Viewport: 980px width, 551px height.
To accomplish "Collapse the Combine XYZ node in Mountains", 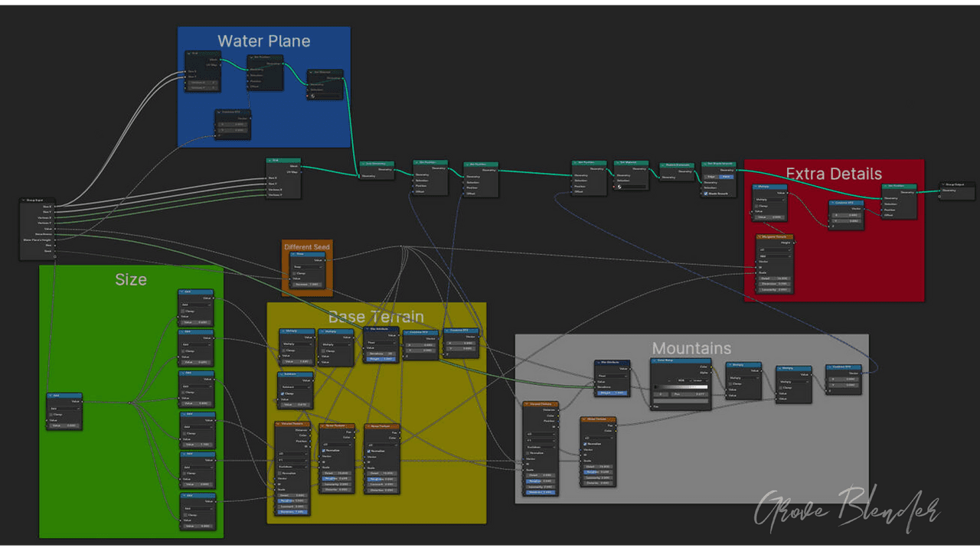I will [829, 367].
